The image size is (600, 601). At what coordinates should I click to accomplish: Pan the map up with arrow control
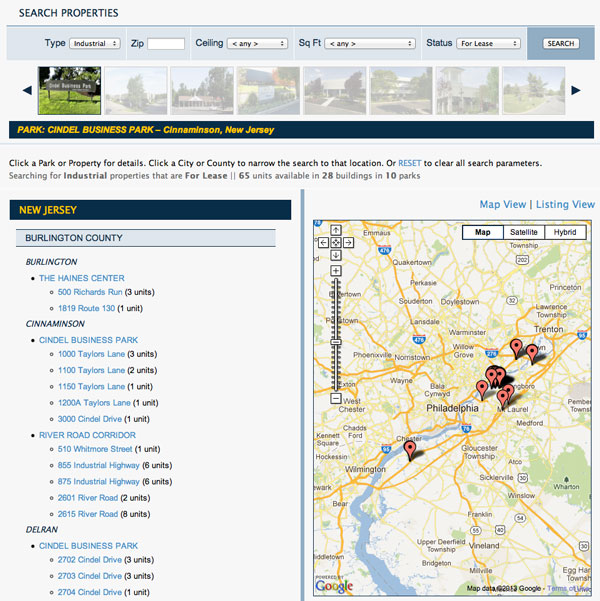point(336,232)
